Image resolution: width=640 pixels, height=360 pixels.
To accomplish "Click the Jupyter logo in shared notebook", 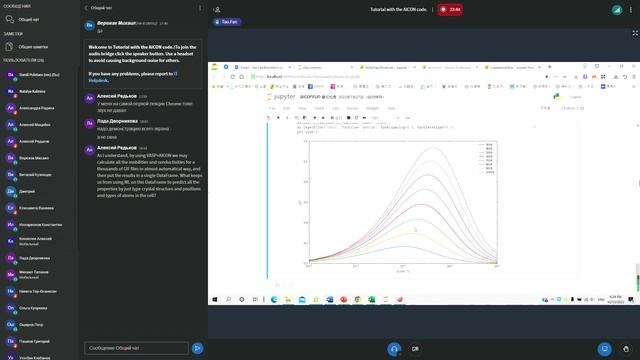I will point(280,97).
